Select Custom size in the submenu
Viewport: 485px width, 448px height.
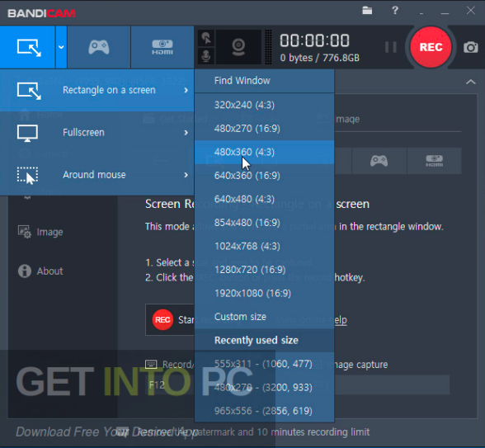[x=264, y=317]
